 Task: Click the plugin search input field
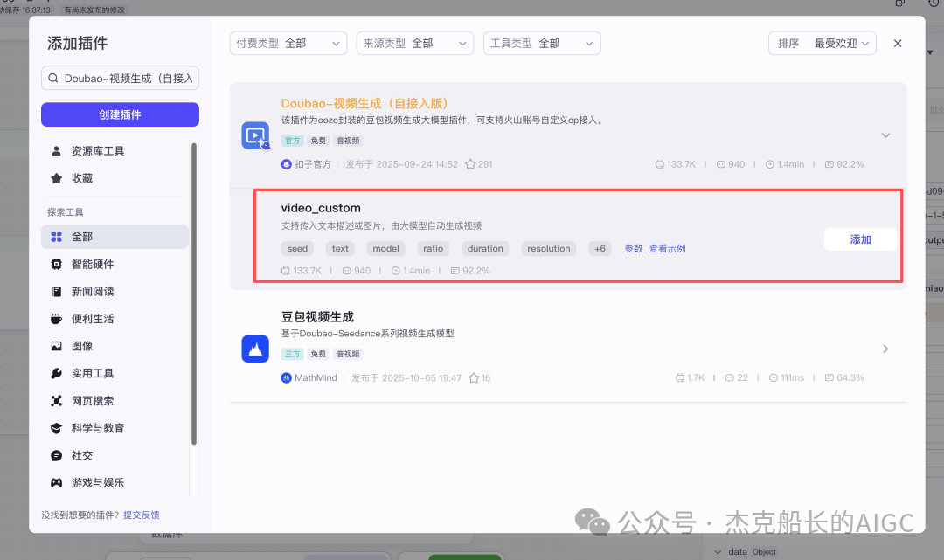[120, 79]
